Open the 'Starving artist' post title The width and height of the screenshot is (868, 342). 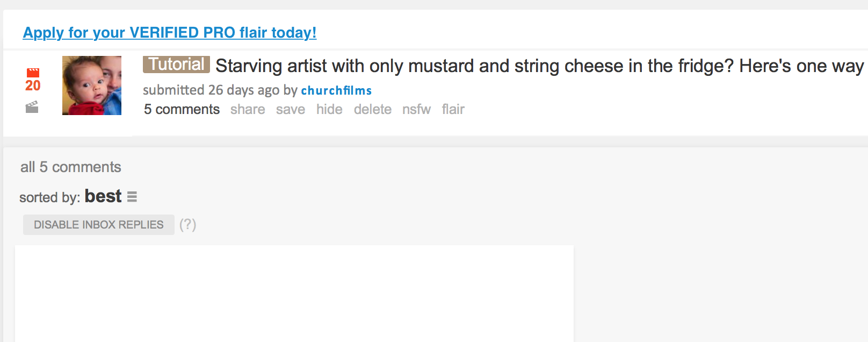point(540,66)
